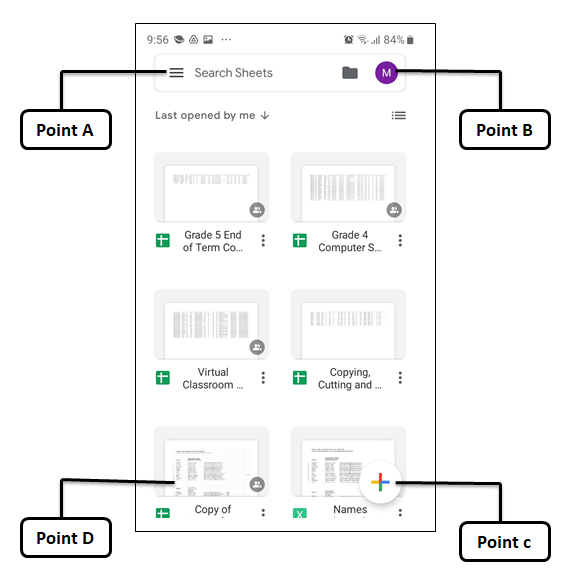Click the Grade 4 Computer file title

pos(350,241)
